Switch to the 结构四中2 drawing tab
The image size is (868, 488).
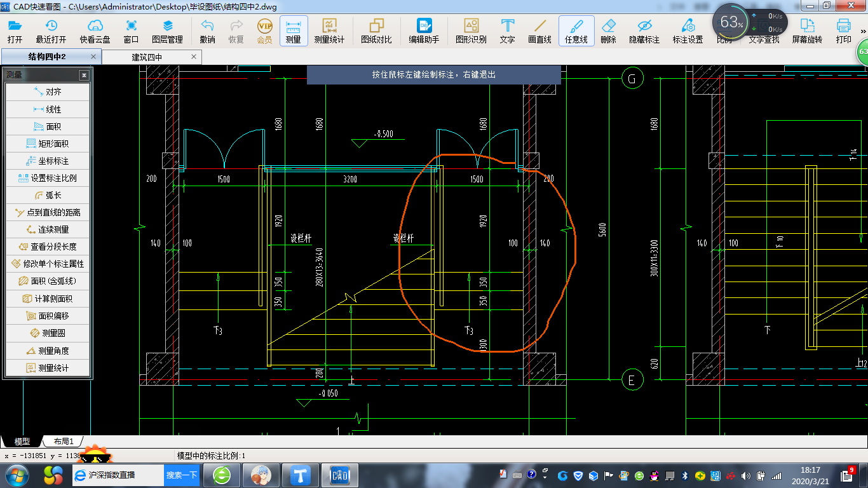[46, 57]
